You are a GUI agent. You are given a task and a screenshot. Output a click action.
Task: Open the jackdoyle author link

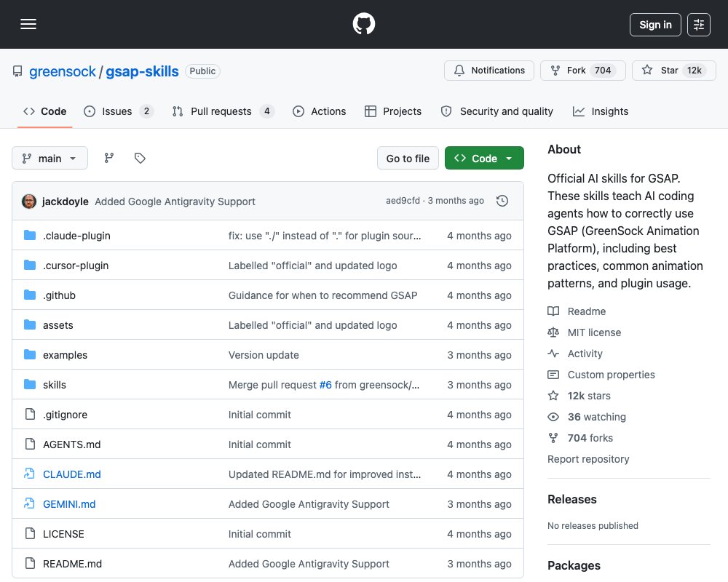(65, 202)
